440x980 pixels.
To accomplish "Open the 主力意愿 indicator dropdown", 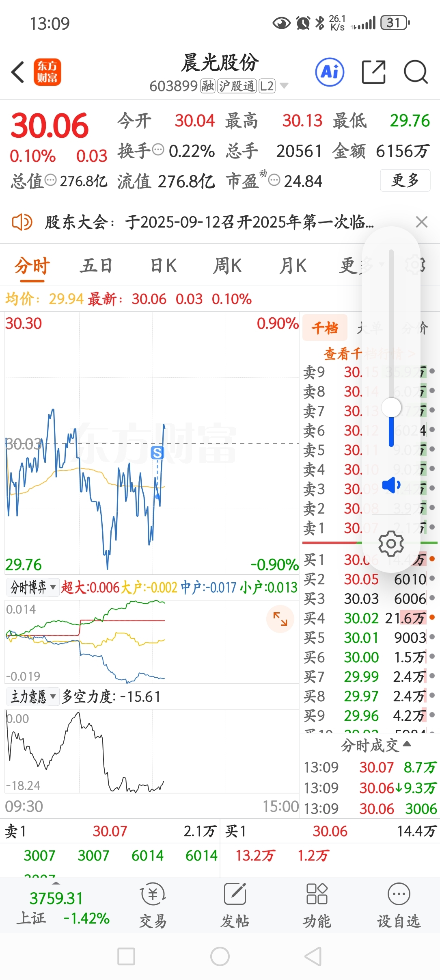I will pyautogui.click(x=33, y=696).
